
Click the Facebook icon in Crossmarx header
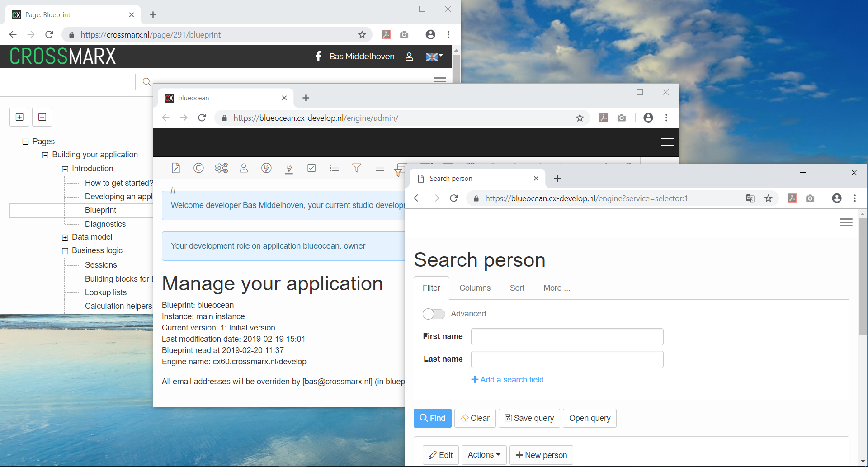318,57
